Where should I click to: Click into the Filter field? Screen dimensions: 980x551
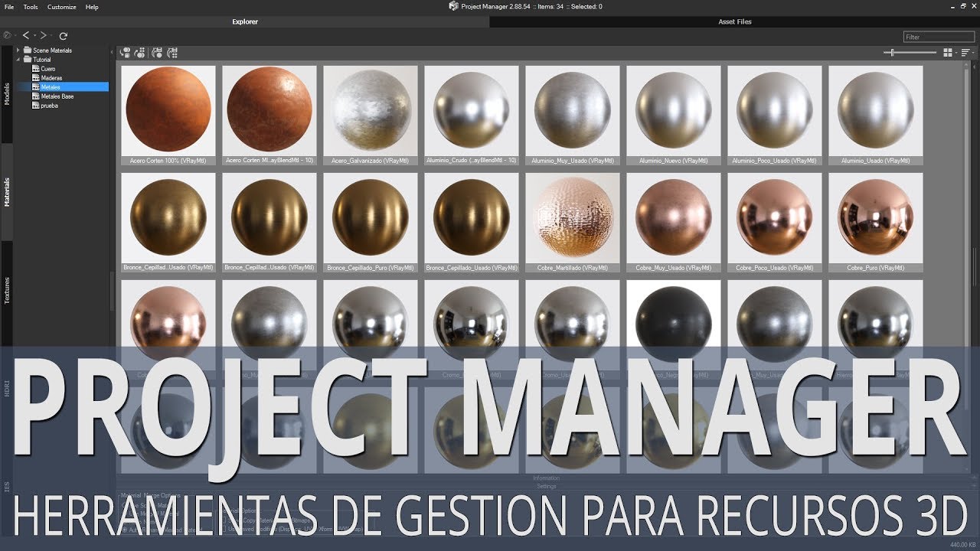click(939, 37)
